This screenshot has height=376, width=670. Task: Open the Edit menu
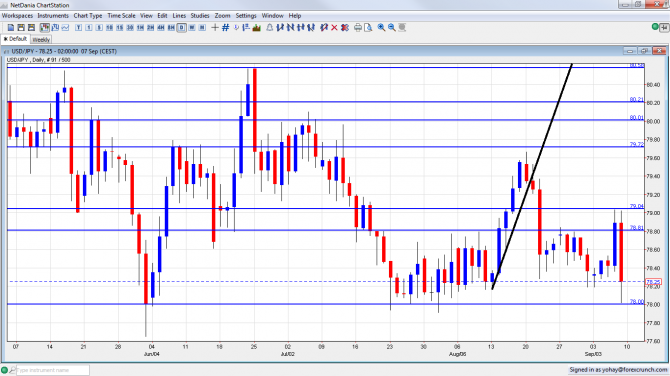(162, 16)
